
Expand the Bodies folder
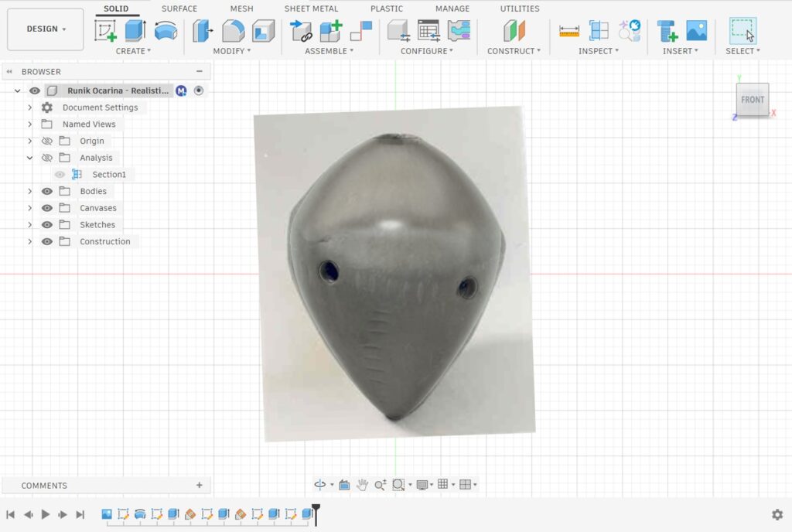point(30,191)
